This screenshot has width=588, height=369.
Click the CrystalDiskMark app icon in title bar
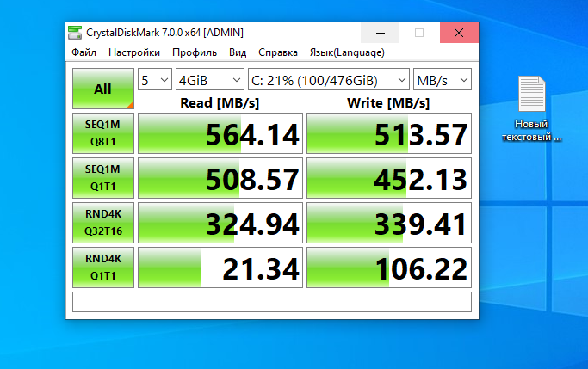[75, 33]
